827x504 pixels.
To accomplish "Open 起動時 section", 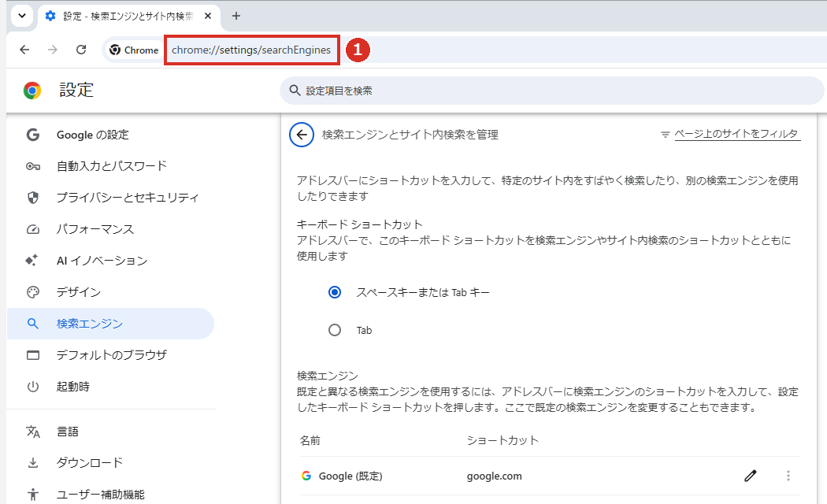I will point(111,387).
